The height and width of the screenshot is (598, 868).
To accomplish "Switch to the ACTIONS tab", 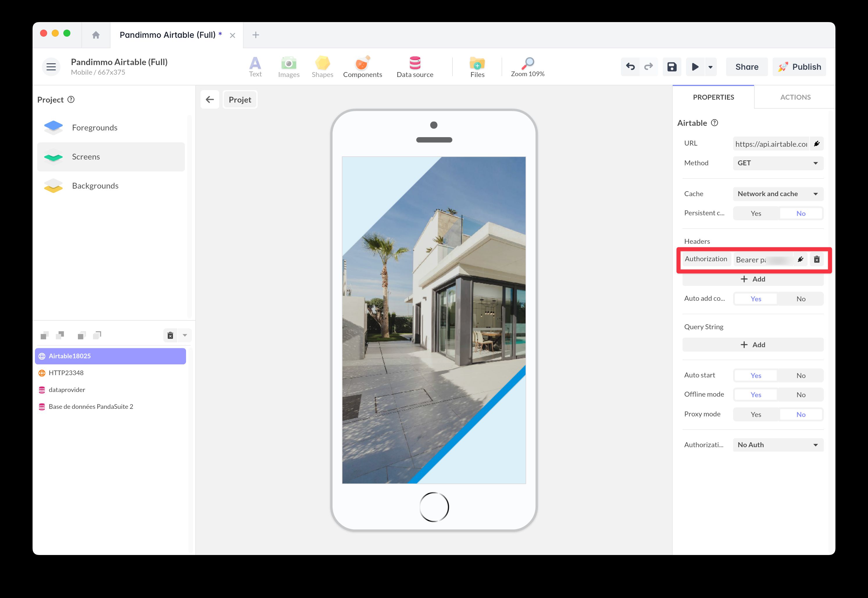I will click(x=795, y=97).
